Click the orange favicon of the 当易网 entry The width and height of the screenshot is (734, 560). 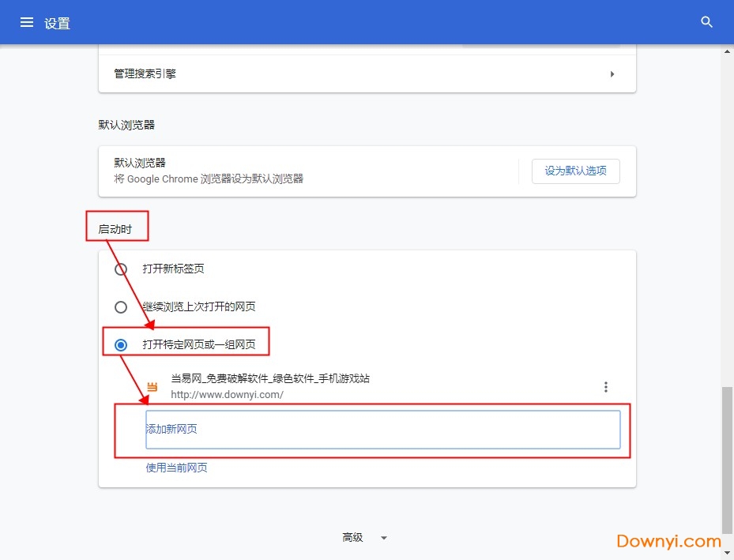tap(152, 387)
